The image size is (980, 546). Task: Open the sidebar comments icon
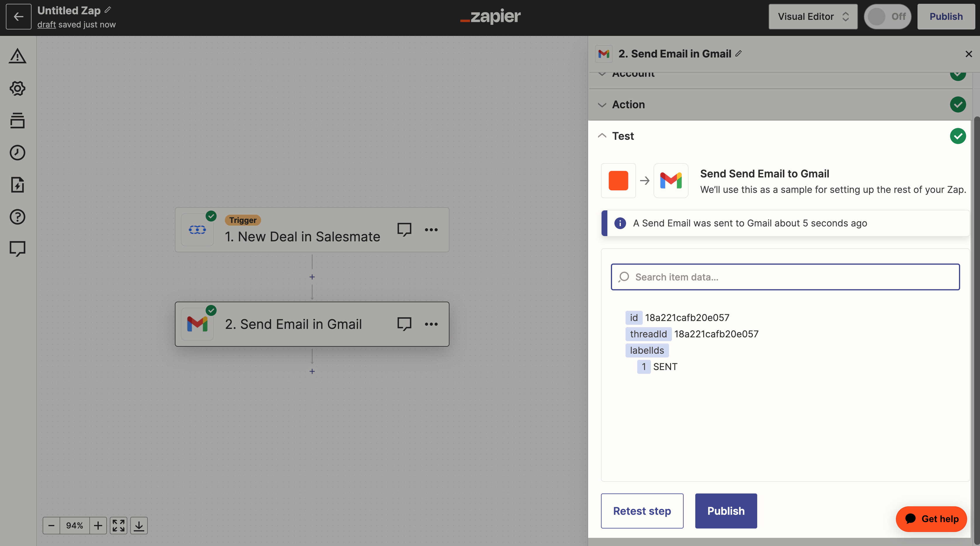(18, 249)
